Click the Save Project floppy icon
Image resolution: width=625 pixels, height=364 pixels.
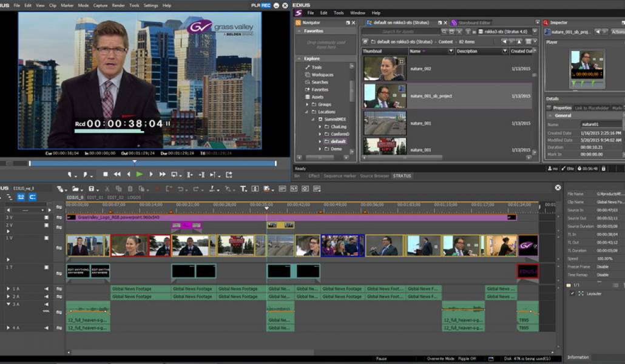coord(91,189)
